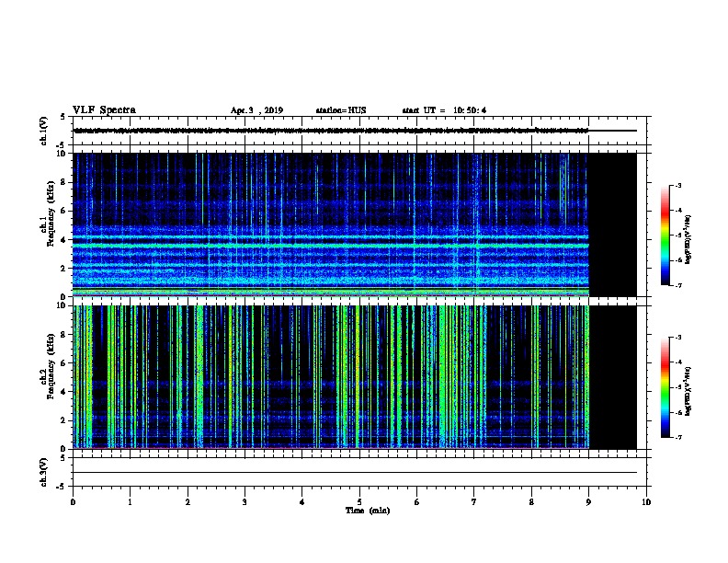Click the "ch.1(V)" waveform axis label
This screenshot has height=563, width=728.
43,131
